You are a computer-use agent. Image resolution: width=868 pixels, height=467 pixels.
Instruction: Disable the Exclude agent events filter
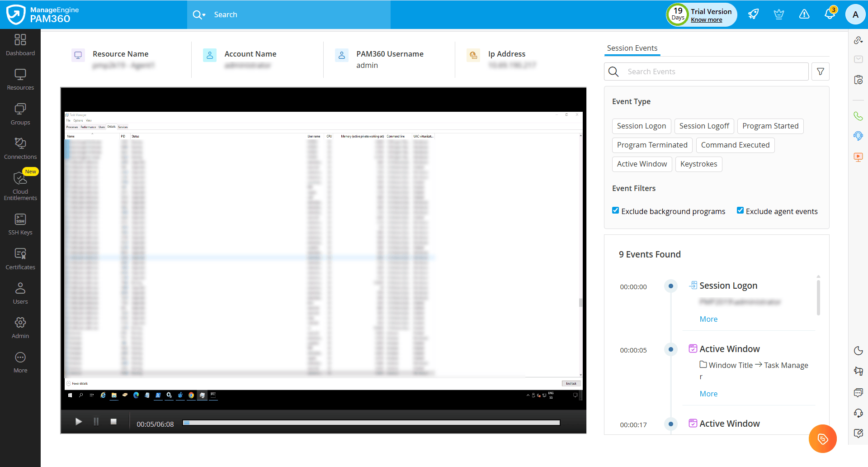point(741,210)
